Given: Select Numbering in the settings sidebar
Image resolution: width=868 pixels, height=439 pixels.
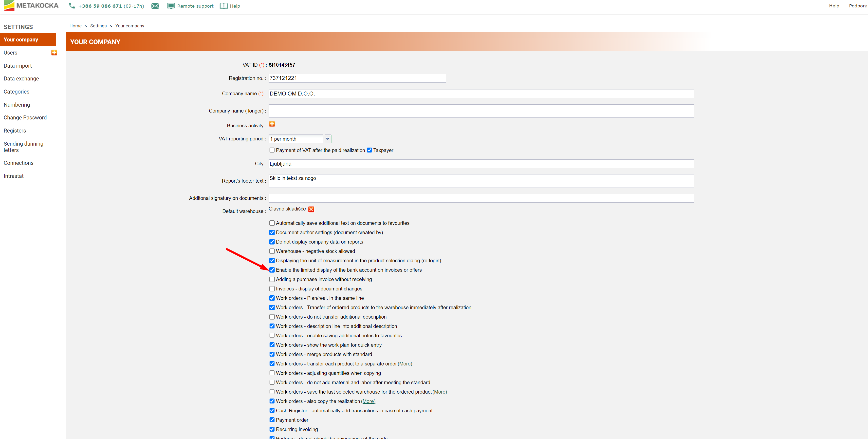Looking at the screenshot, I should click(17, 105).
